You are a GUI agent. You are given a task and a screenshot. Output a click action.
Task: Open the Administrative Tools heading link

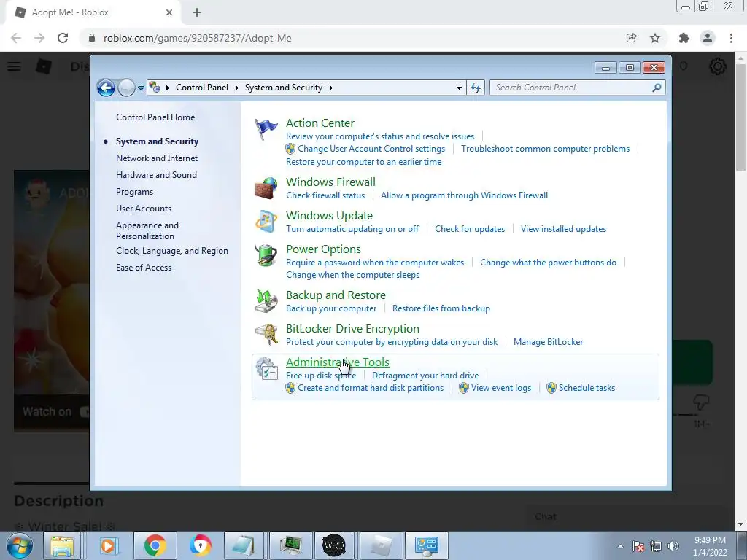pos(337,362)
